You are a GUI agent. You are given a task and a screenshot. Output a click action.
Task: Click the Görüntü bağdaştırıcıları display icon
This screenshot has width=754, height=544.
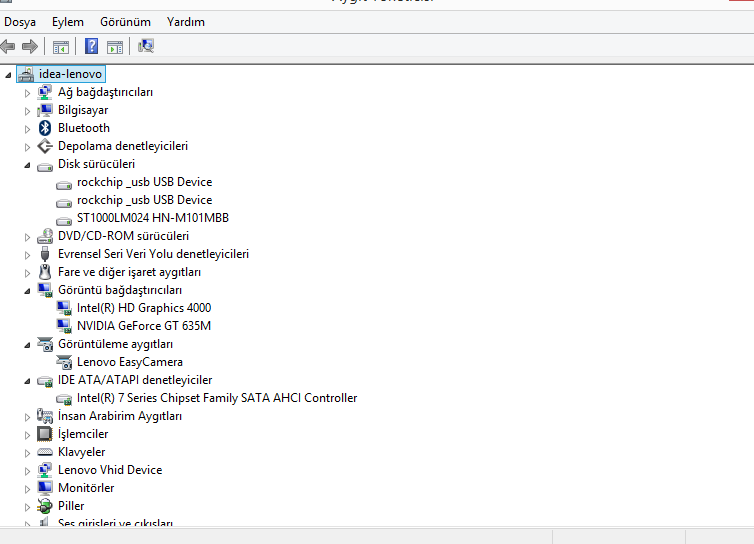(x=45, y=290)
